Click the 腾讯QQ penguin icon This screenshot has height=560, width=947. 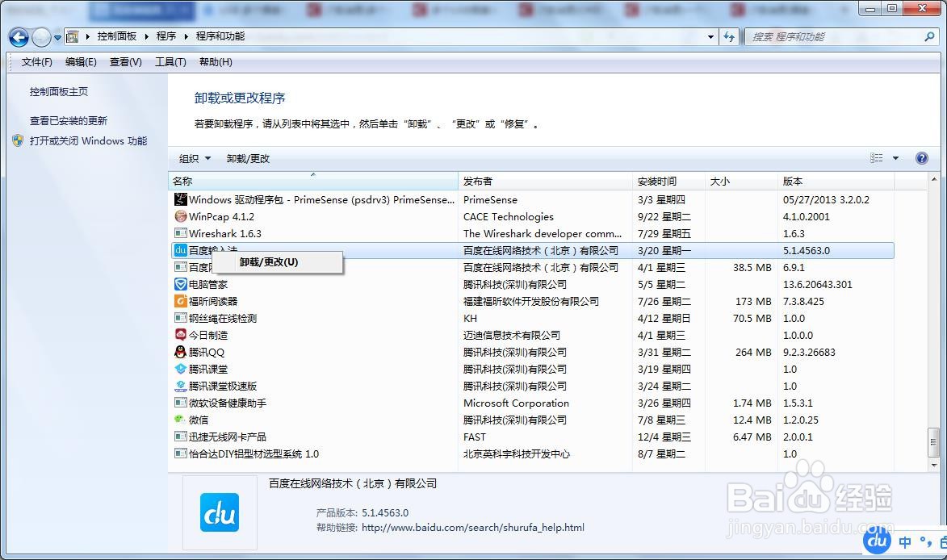[x=180, y=351]
